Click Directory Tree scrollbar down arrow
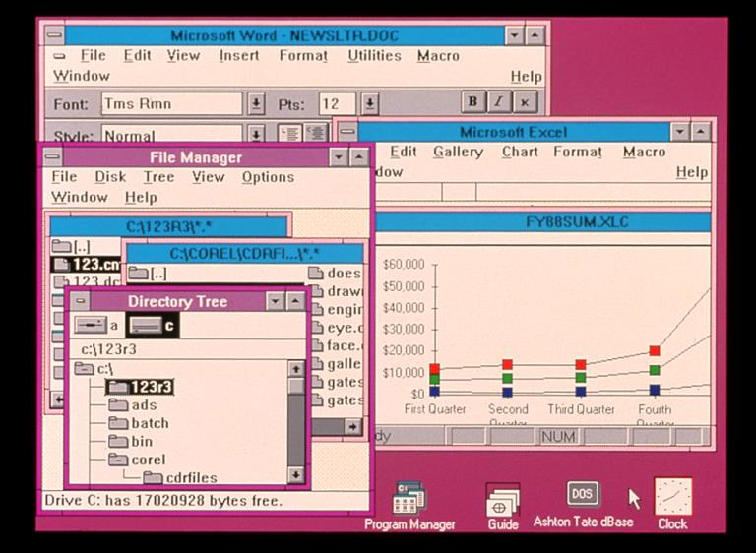Image resolution: width=756 pixels, height=553 pixels. (296, 474)
